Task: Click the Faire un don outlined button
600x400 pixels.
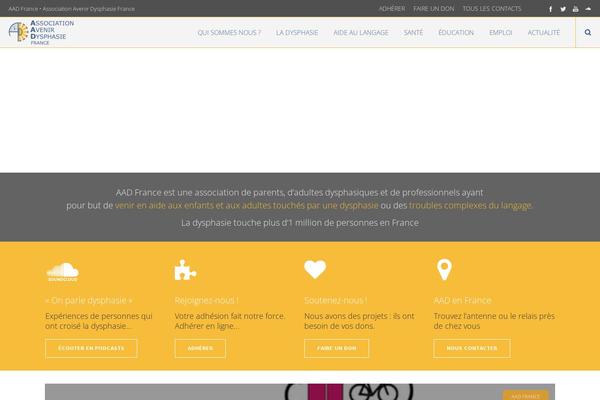Action: click(337, 348)
